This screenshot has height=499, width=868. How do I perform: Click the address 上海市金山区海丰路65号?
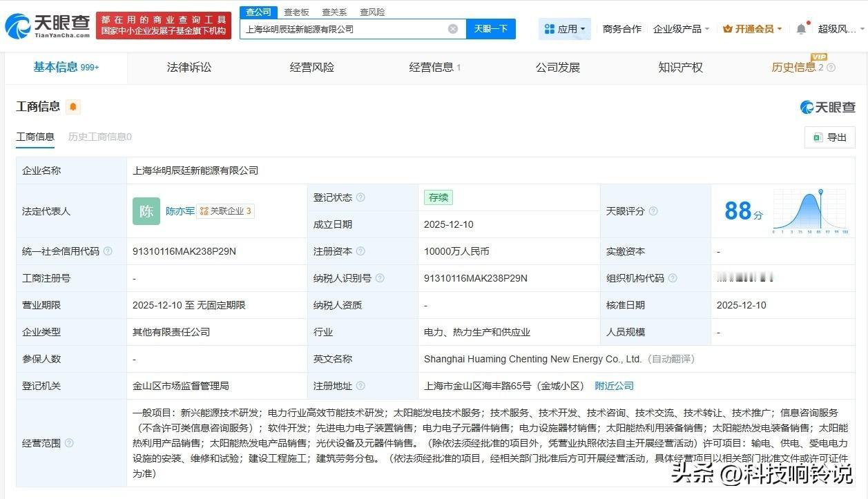[504, 386]
